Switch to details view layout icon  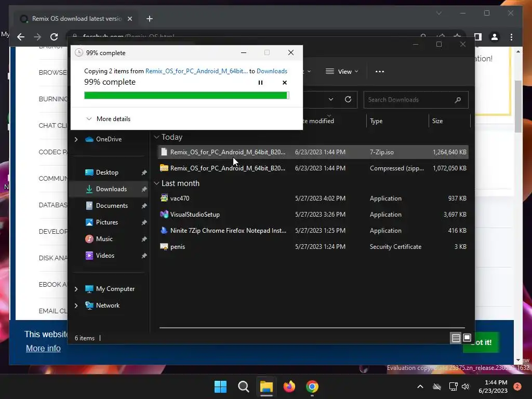point(456,338)
